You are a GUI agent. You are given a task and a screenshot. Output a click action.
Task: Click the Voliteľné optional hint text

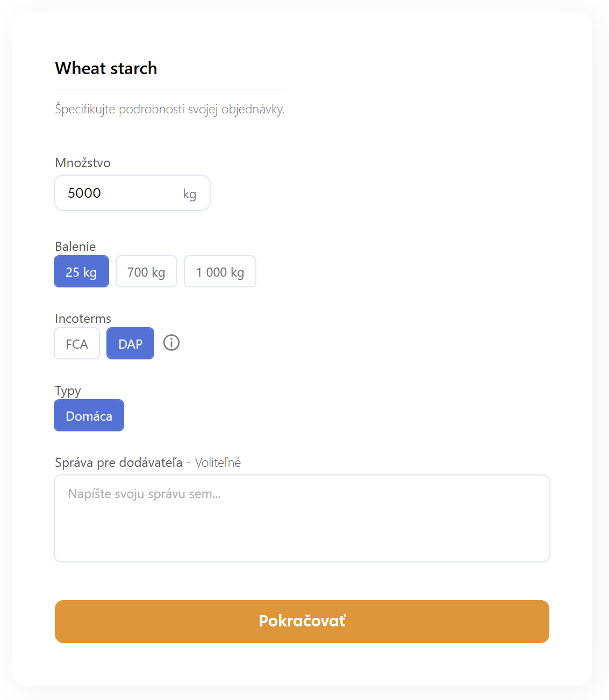tap(218, 463)
